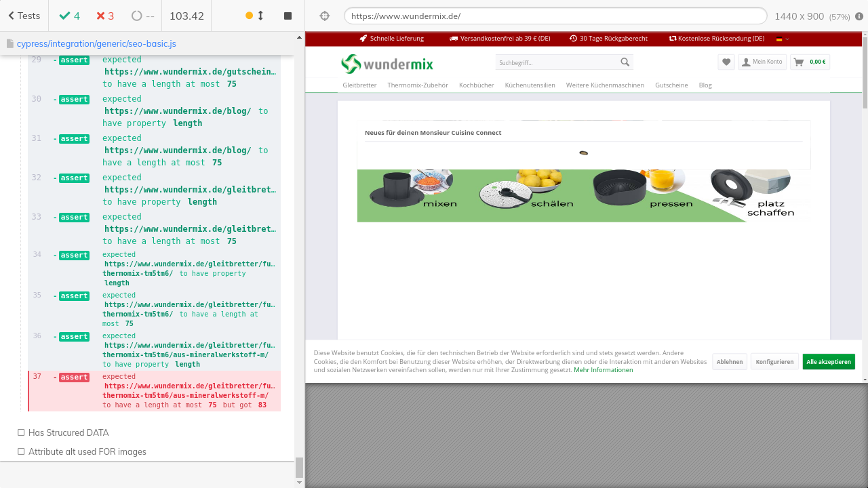
Task: Click the Suchbegriff search field
Action: (x=556, y=62)
